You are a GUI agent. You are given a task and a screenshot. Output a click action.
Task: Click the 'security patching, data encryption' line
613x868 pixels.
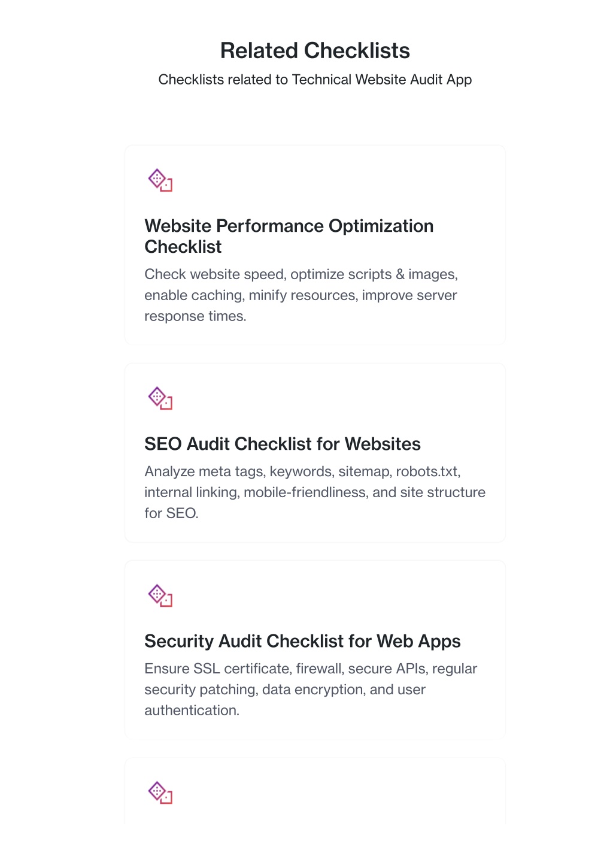[285, 689]
